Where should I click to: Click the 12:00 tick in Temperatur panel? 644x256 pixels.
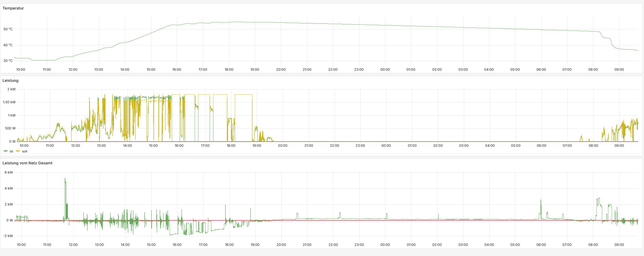(x=73, y=70)
